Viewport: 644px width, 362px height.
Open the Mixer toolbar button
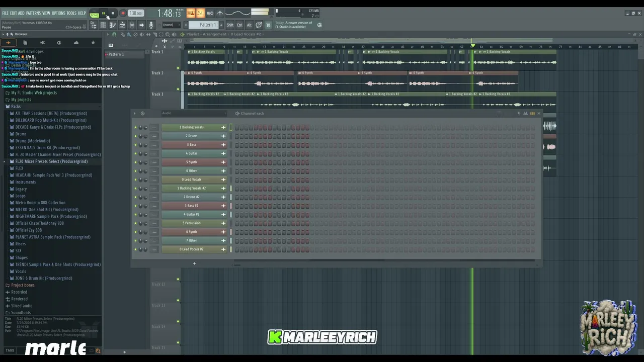[x=132, y=25]
